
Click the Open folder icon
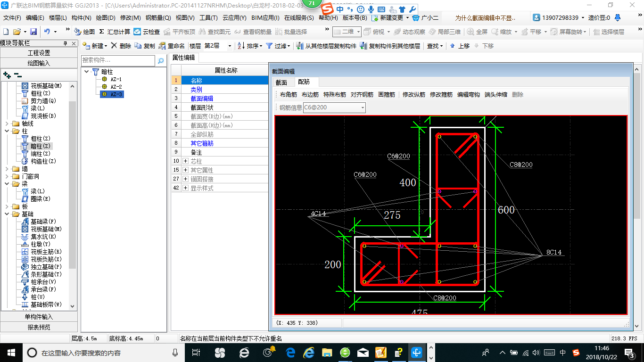point(17,32)
